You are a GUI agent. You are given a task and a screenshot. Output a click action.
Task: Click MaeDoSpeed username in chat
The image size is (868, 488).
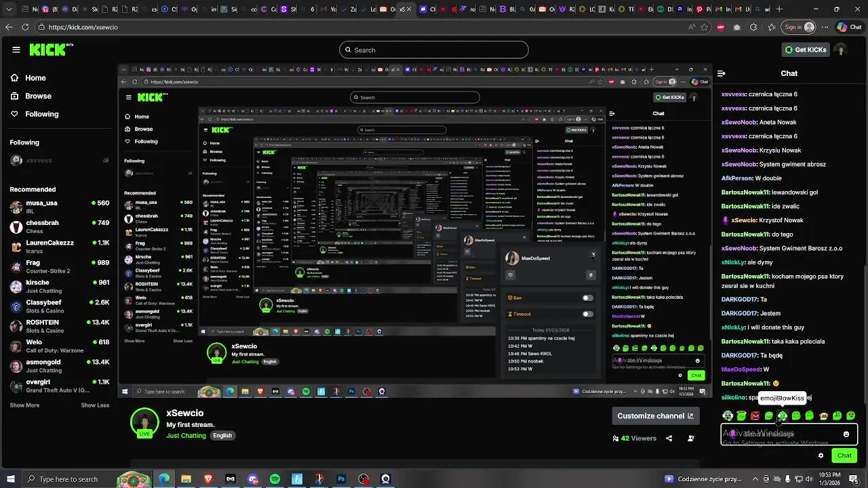(x=741, y=369)
